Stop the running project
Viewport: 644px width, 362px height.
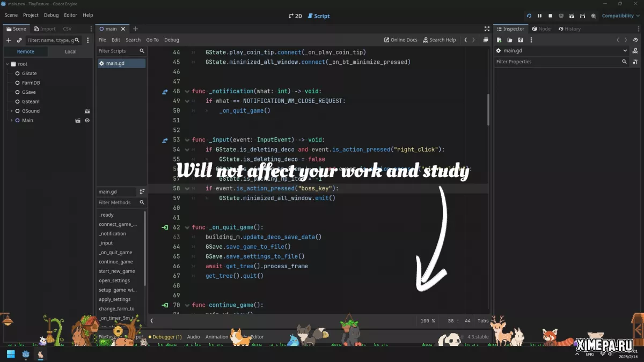(x=550, y=16)
